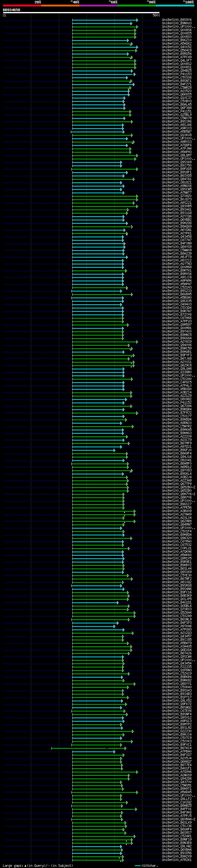The width and height of the screenshot is (197, 868).
Task: Click the UniRef100_O82041 entry
Action: click(x=177, y=460)
